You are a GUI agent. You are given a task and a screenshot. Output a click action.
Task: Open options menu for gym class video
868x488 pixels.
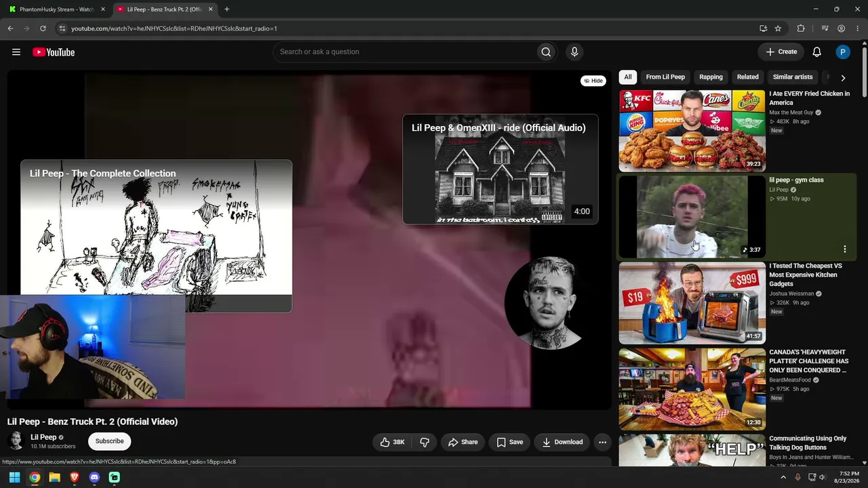pyautogui.click(x=845, y=249)
